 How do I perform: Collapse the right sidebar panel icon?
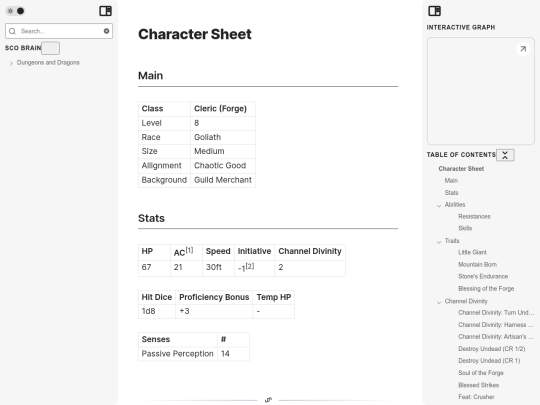pos(434,11)
